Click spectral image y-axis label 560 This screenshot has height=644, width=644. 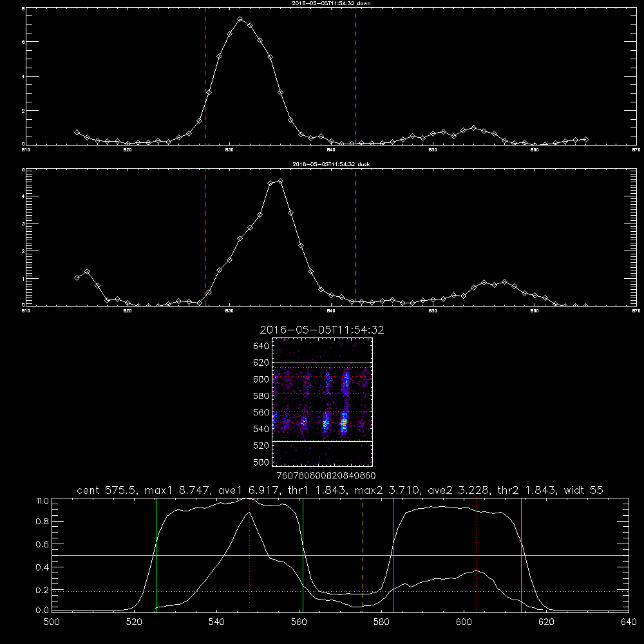point(261,412)
